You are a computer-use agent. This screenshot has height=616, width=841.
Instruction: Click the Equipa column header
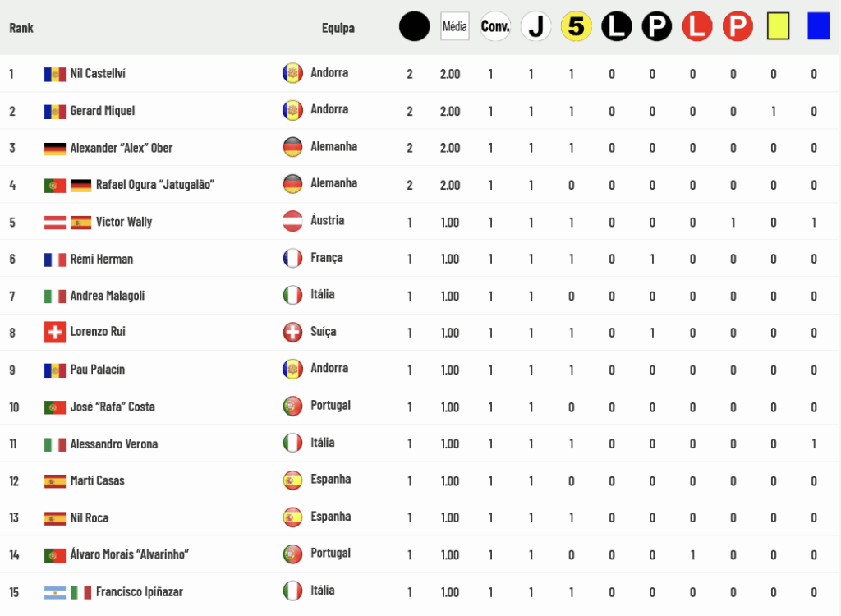coord(338,28)
